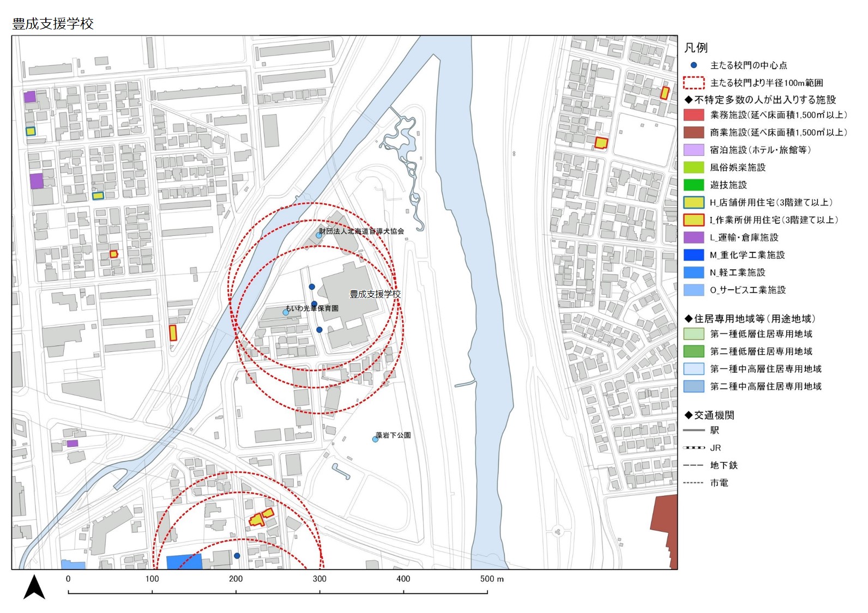Click the 豊成支援学校 map label

click(375, 294)
